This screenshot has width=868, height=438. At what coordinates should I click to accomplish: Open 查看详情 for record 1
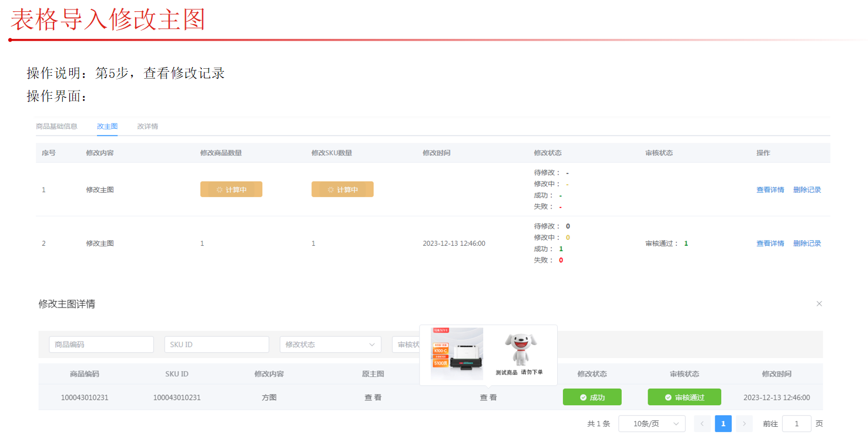point(770,190)
